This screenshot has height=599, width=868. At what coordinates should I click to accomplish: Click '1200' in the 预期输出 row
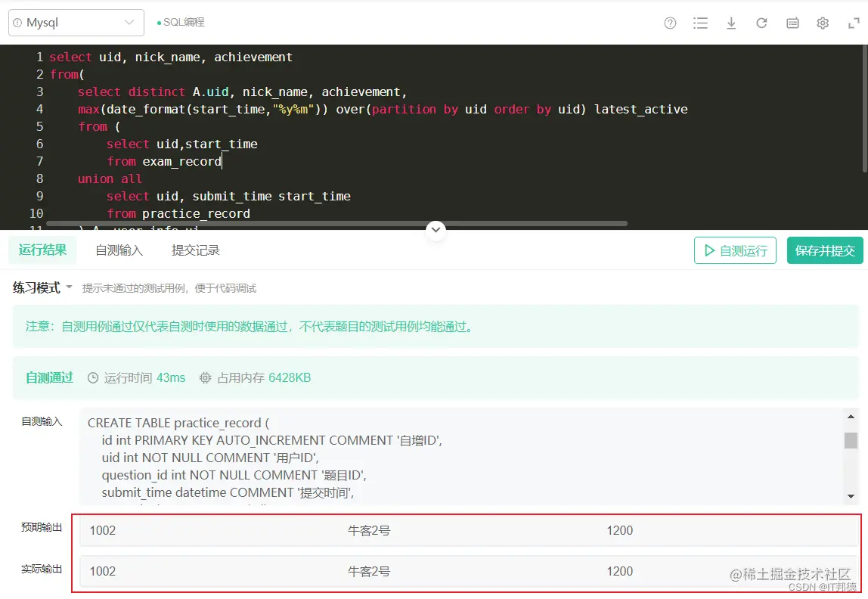(x=619, y=530)
